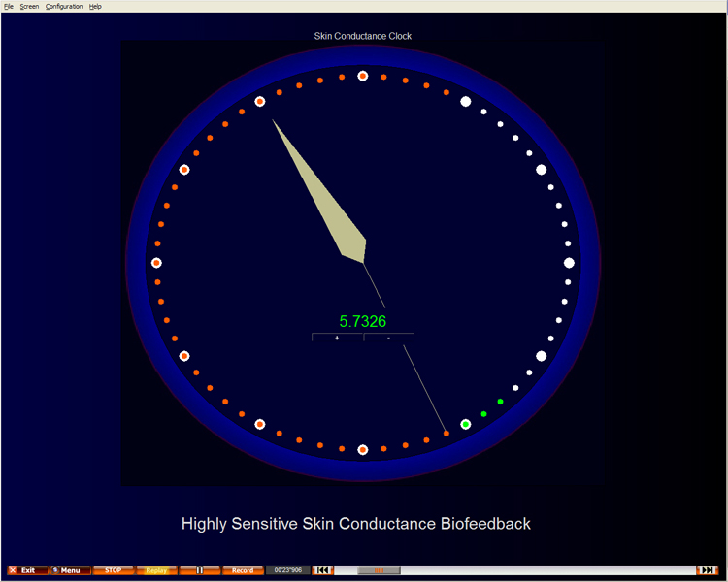Click the Skin Conductance Clock title
The height and width of the screenshot is (582, 728).
362,36
